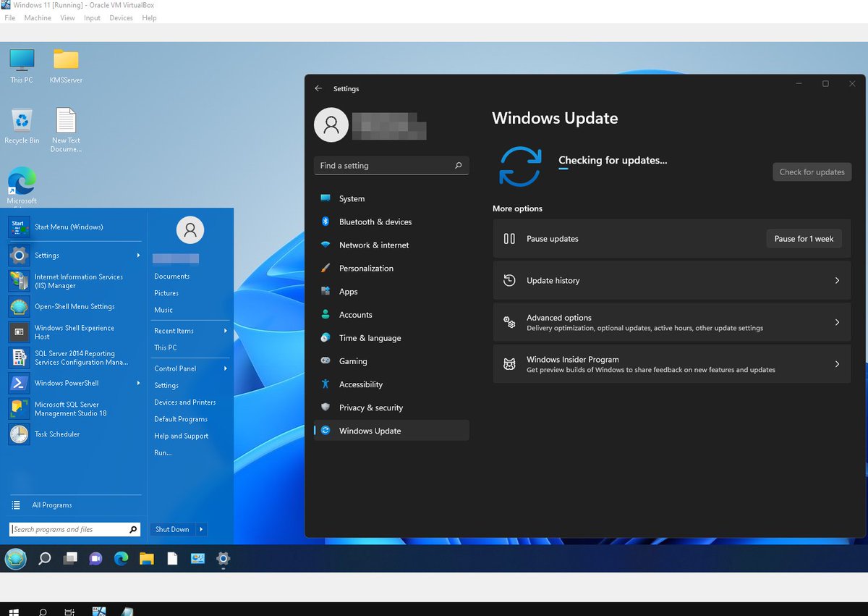
Task: Open Time & language settings
Action: point(391,337)
